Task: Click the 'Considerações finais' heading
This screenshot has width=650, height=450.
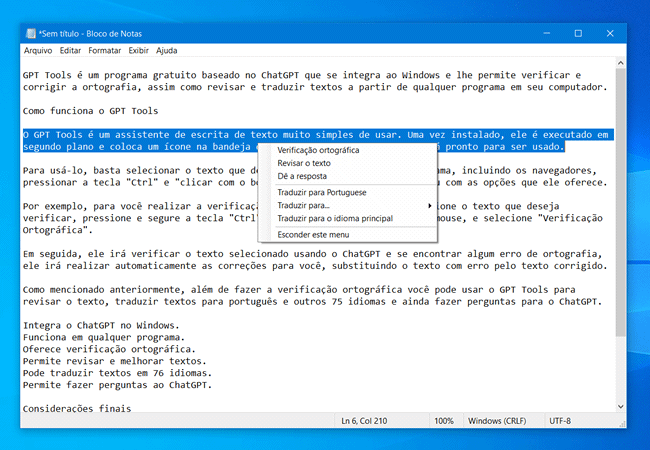Action: point(77,409)
